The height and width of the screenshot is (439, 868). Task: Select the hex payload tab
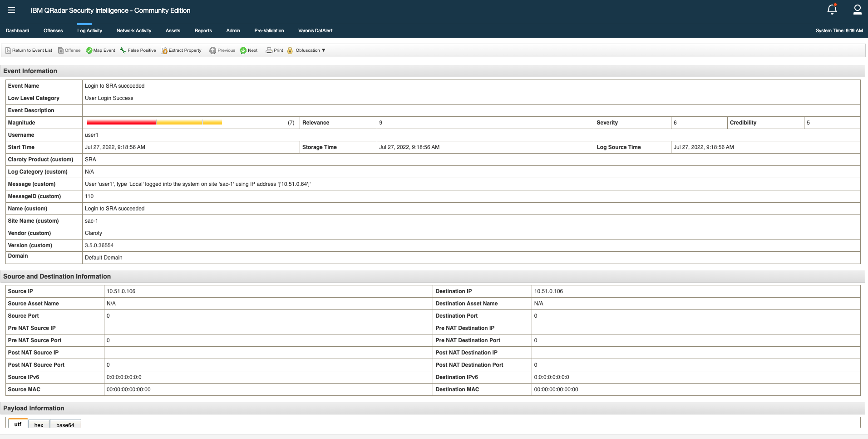click(39, 424)
